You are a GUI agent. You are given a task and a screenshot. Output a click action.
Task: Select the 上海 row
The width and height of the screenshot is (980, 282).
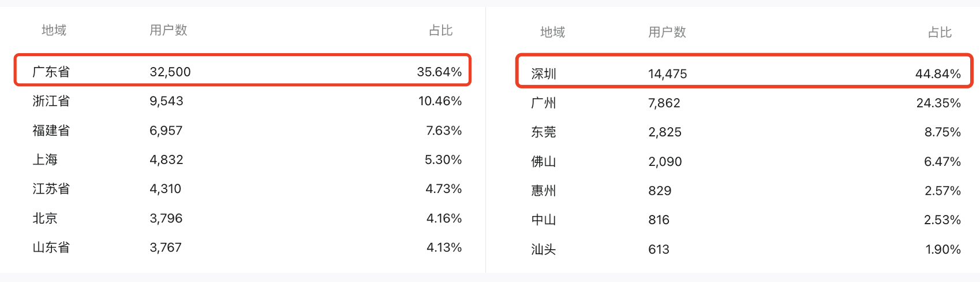45,159
